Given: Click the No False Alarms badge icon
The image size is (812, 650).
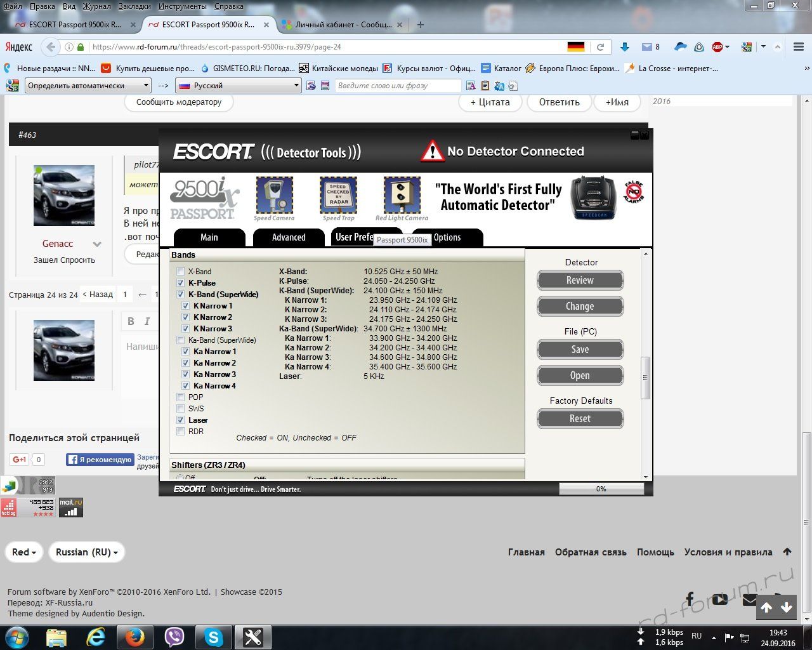Looking at the screenshot, I should (634, 191).
